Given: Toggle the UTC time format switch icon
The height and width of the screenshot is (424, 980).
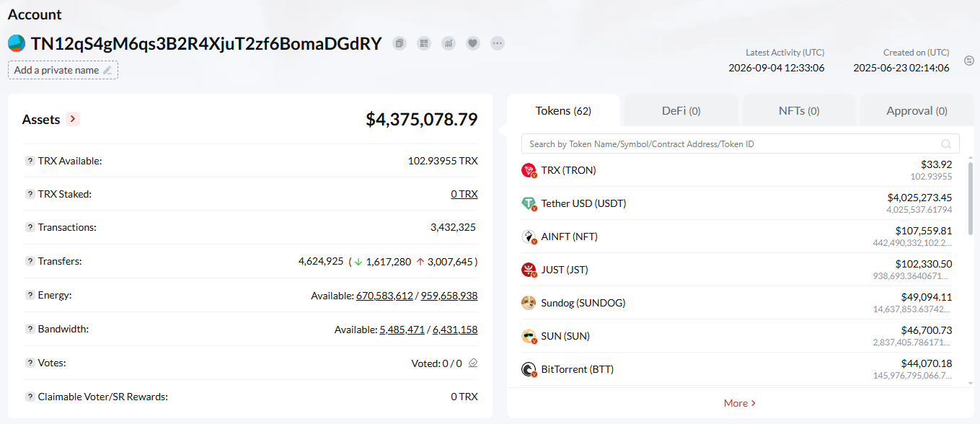Looking at the screenshot, I should (969, 61).
